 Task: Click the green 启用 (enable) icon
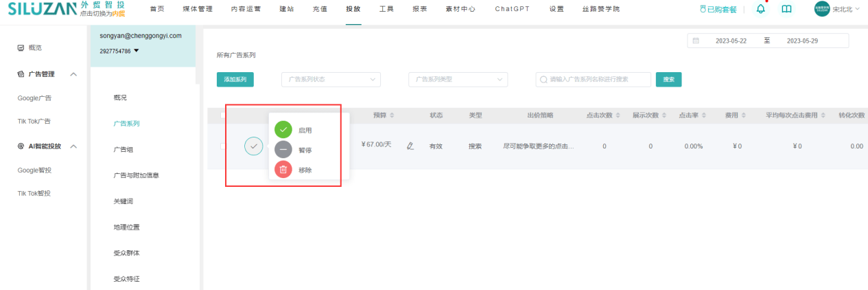click(283, 130)
